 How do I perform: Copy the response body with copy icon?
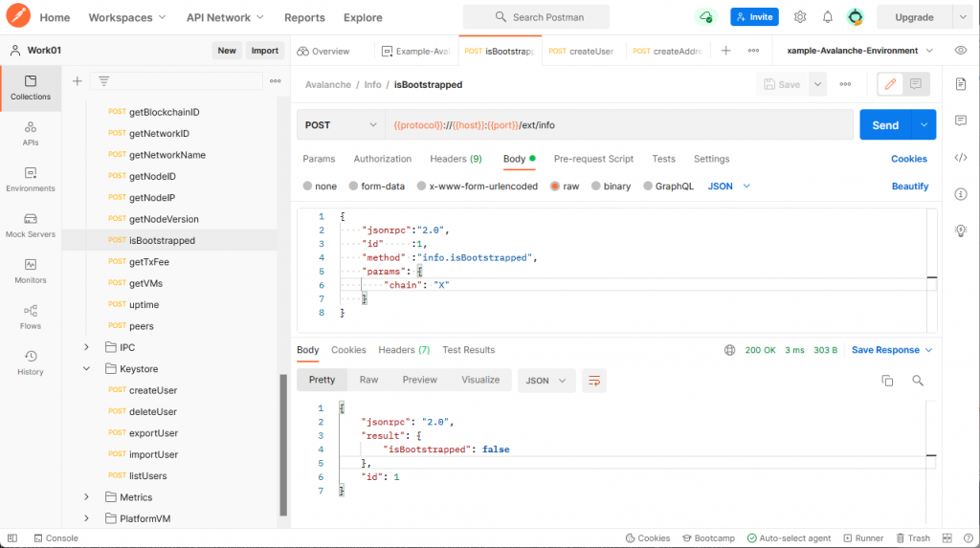click(x=887, y=381)
